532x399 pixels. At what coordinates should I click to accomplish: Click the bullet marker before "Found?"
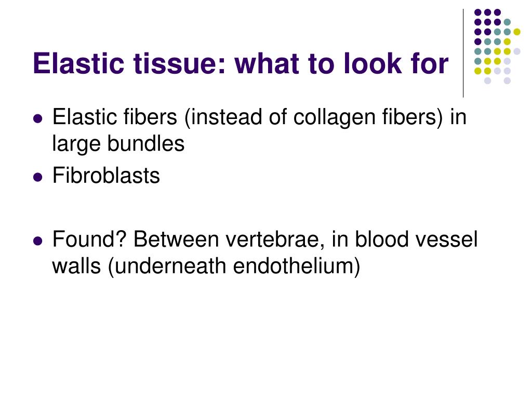[38, 241]
